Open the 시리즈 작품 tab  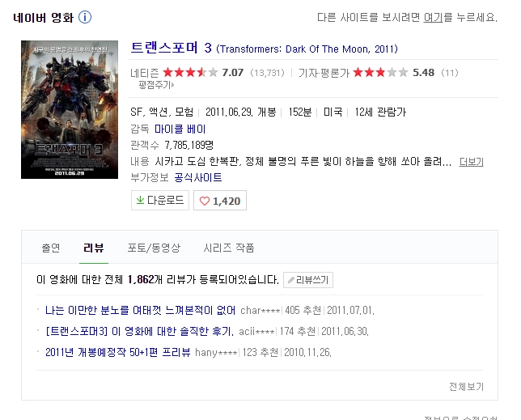(229, 248)
